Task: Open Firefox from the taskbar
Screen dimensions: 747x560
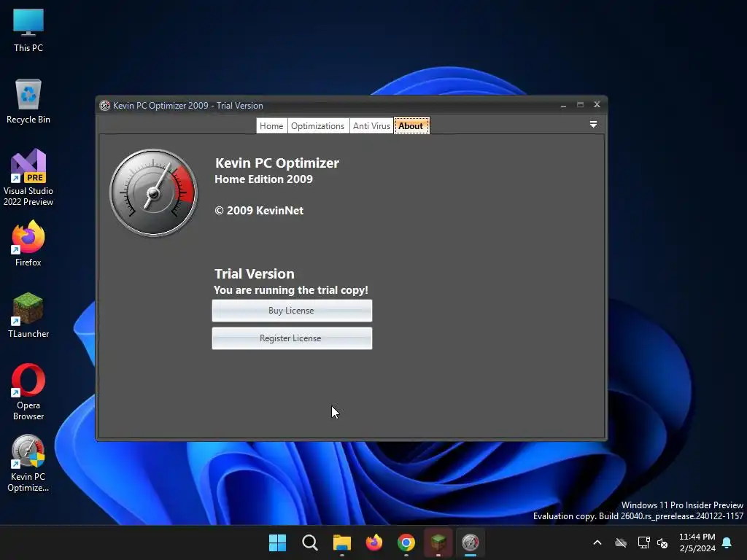Action: pyautogui.click(x=374, y=542)
